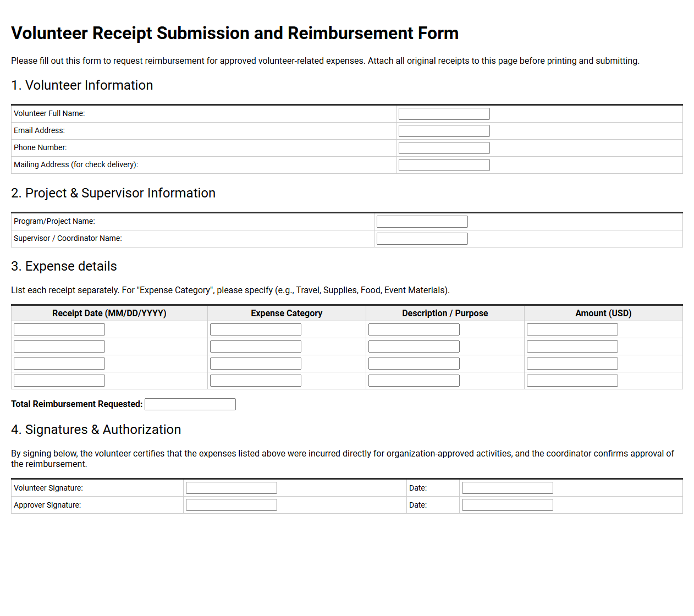
Task: Click the fourth row Receipt Date field
Action: (59, 381)
